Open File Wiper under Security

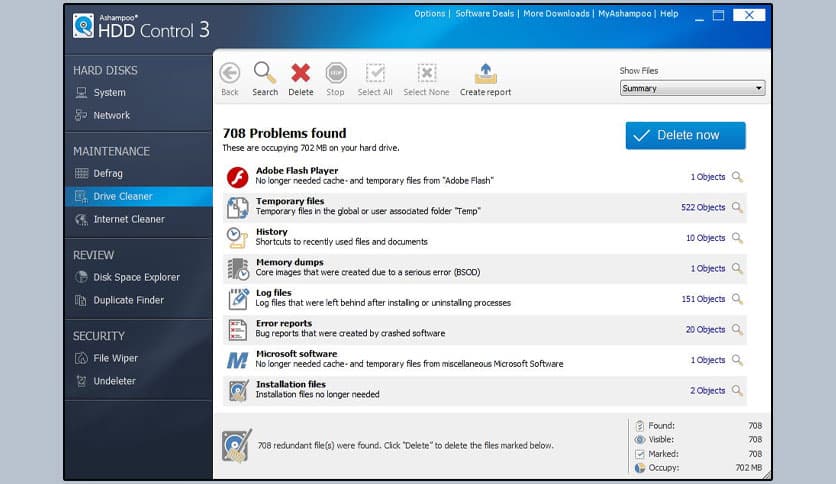coord(115,358)
